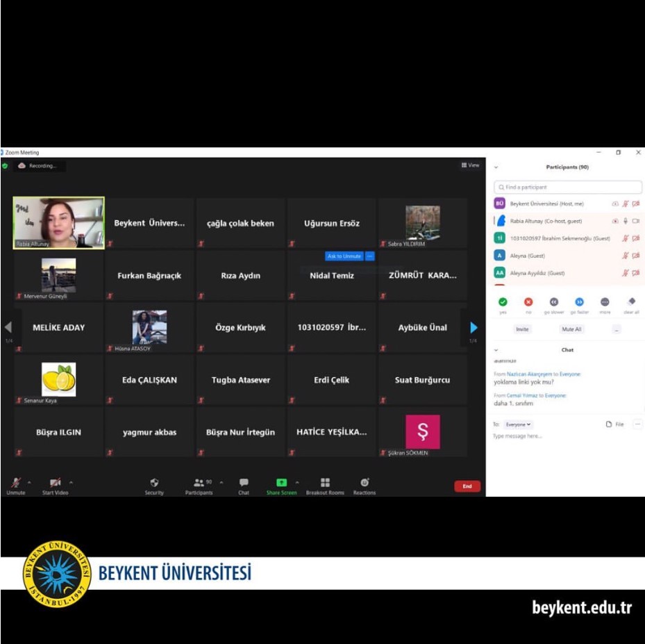Click the red End meeting button

467,486
